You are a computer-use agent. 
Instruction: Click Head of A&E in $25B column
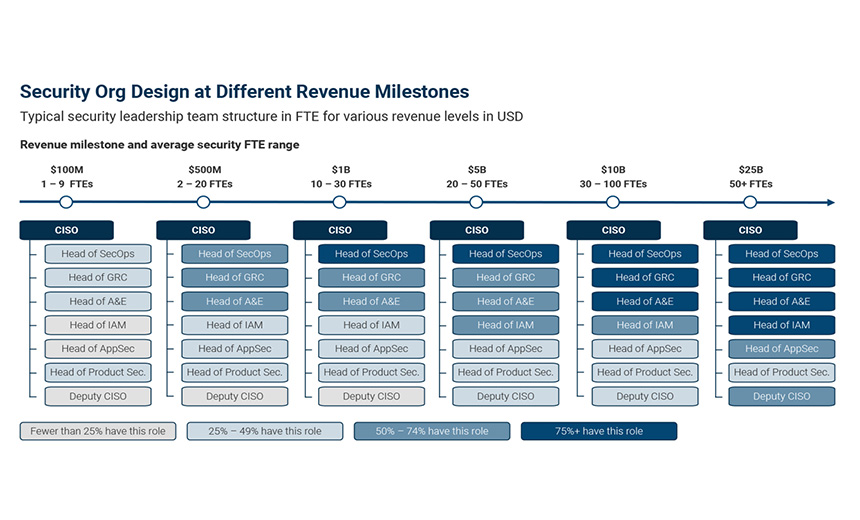pos(782,302)
